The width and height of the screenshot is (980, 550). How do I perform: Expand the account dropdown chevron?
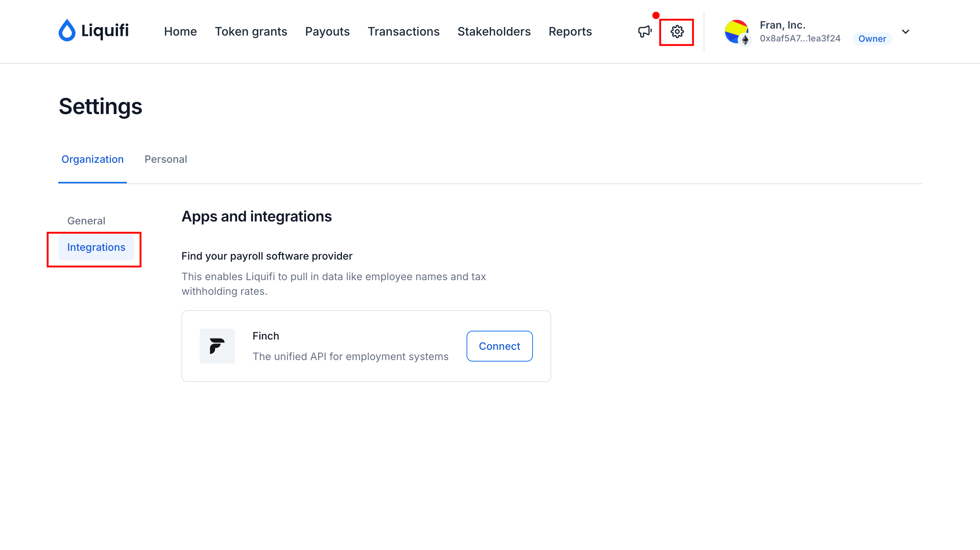coord(906,32)
